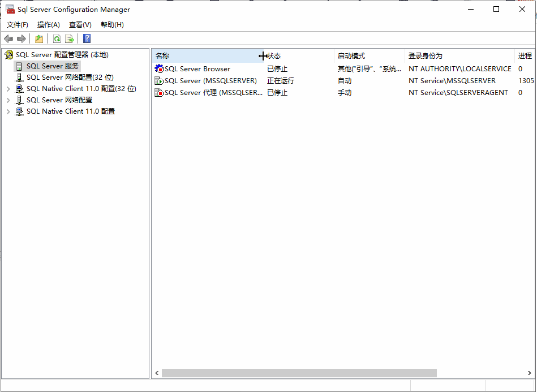Select the SQL Server 网络配置 tree item
The height and width of the screenshot is (392, 537).
pos(59,100)
